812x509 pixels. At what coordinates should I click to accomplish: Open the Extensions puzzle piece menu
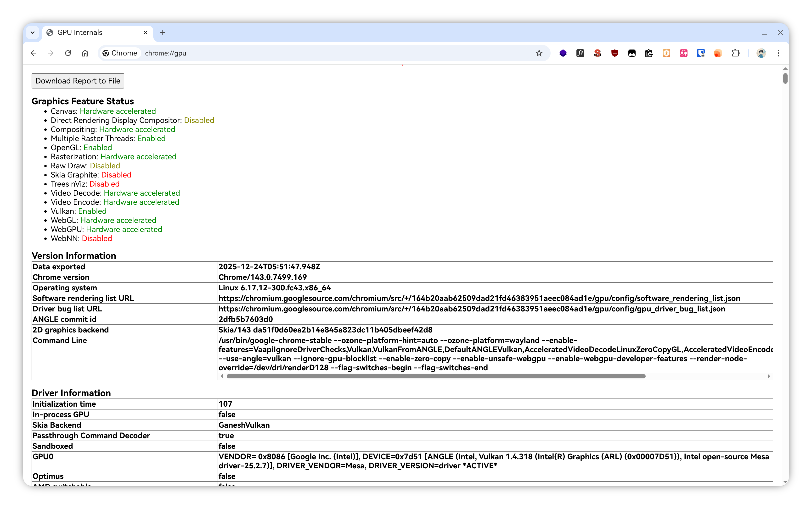click(x=736, y=53)
